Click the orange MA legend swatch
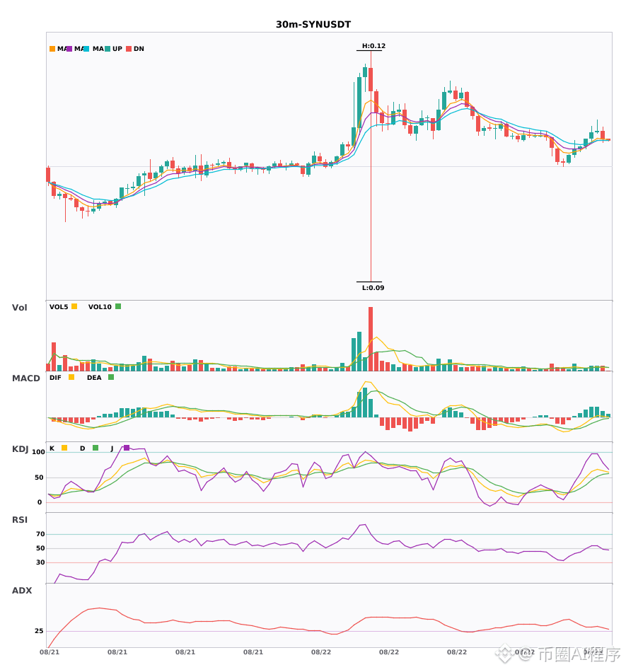The height and width of the screenshot is (672, 626). (x=52, y=49)
